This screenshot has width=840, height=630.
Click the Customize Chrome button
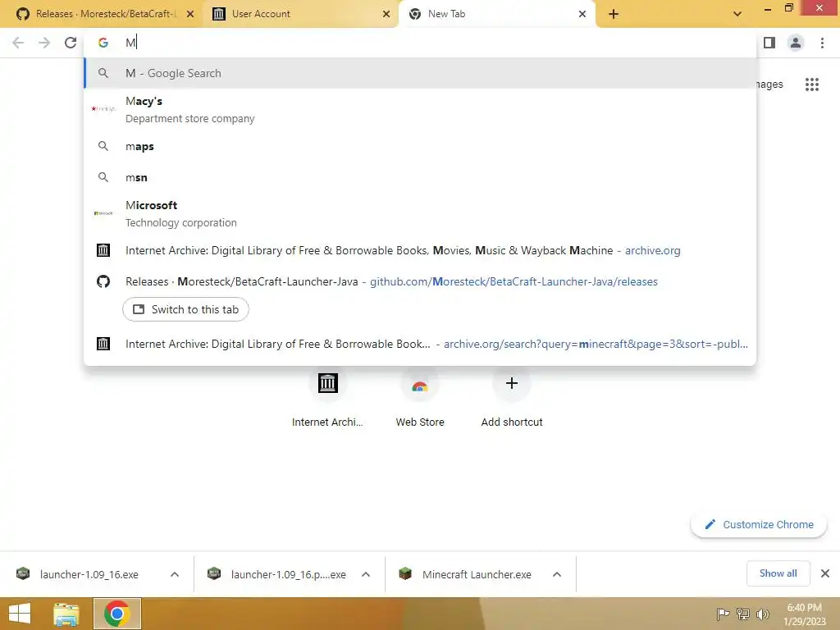tap(759, 524)
